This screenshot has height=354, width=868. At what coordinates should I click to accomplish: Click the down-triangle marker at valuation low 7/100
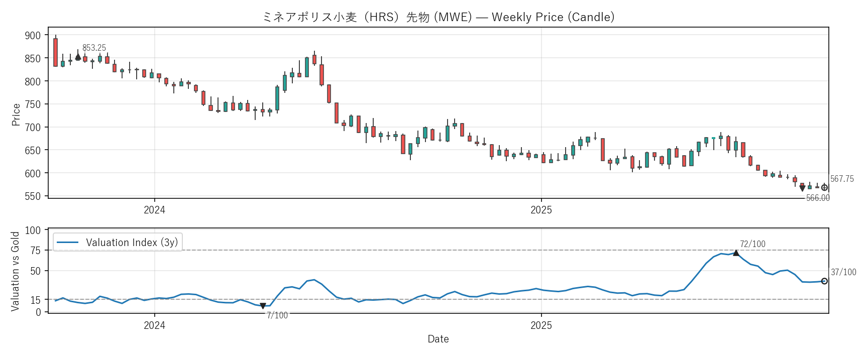point(263,306)
